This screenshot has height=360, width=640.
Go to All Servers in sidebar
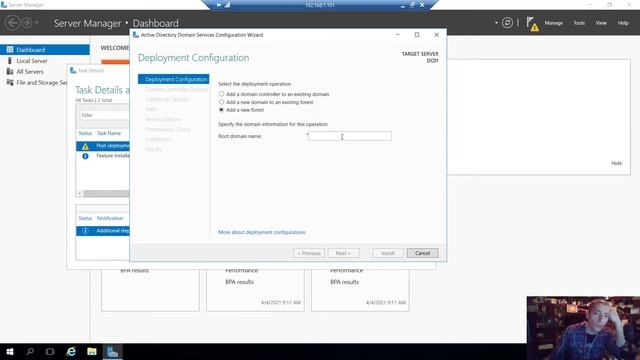[30, 71]
